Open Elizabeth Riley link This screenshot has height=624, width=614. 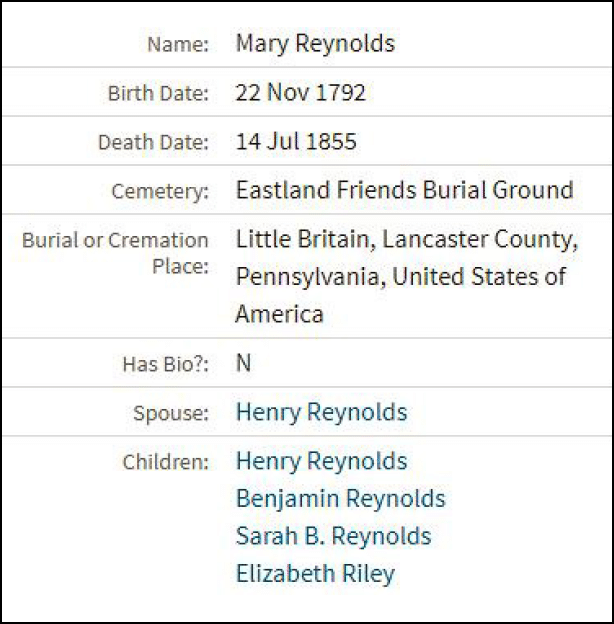[x=315, y=574]
